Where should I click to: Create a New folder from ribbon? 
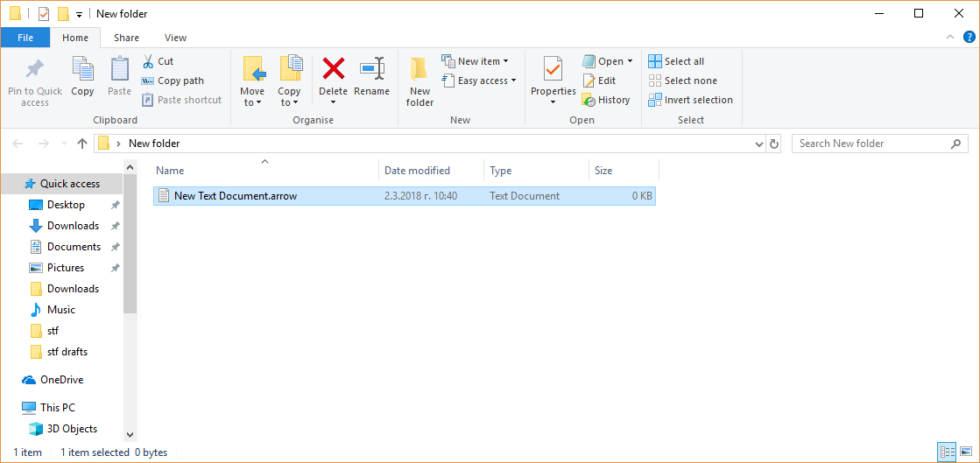coord(419,81)
